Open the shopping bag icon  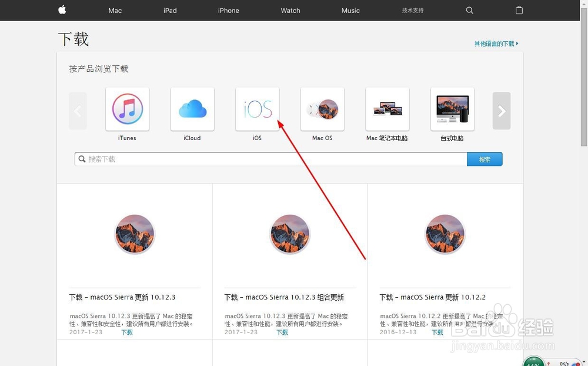pos(519,10)
